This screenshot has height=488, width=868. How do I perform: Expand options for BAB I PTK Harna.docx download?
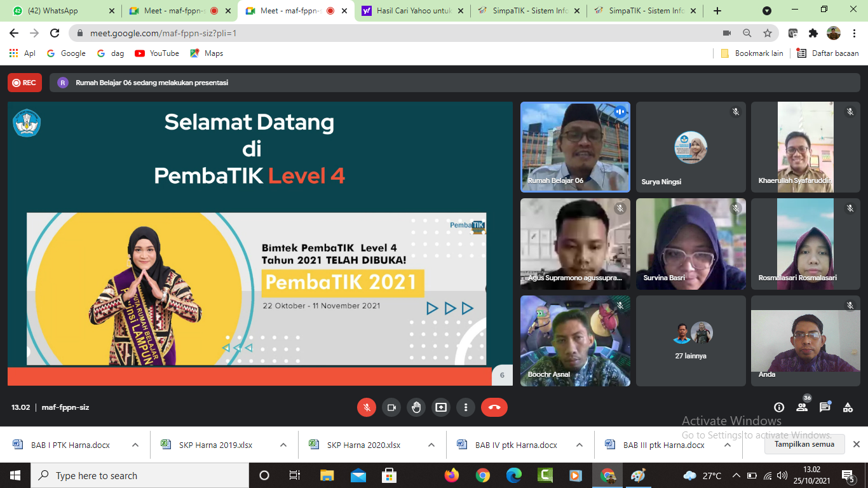click(135, 445)
